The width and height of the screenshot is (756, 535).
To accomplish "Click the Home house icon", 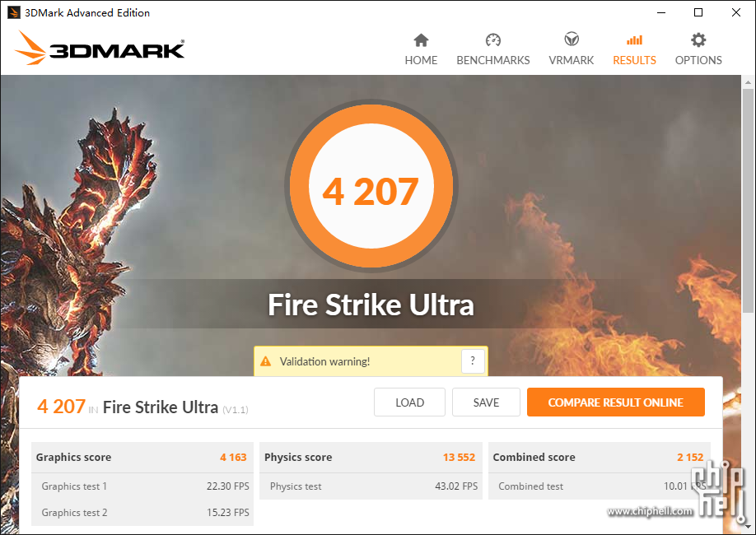I will 421,40.
